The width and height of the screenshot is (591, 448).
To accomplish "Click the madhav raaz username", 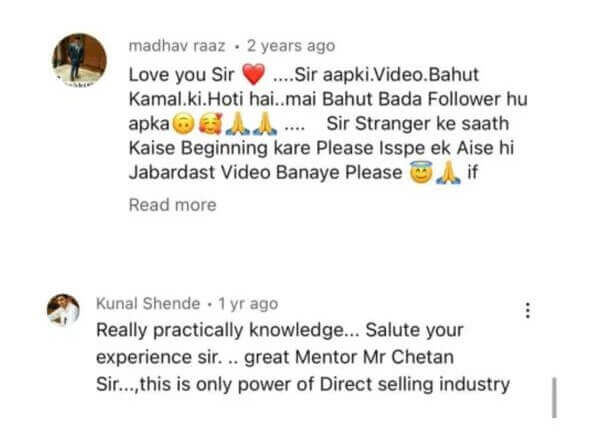I will coord(177,46).
